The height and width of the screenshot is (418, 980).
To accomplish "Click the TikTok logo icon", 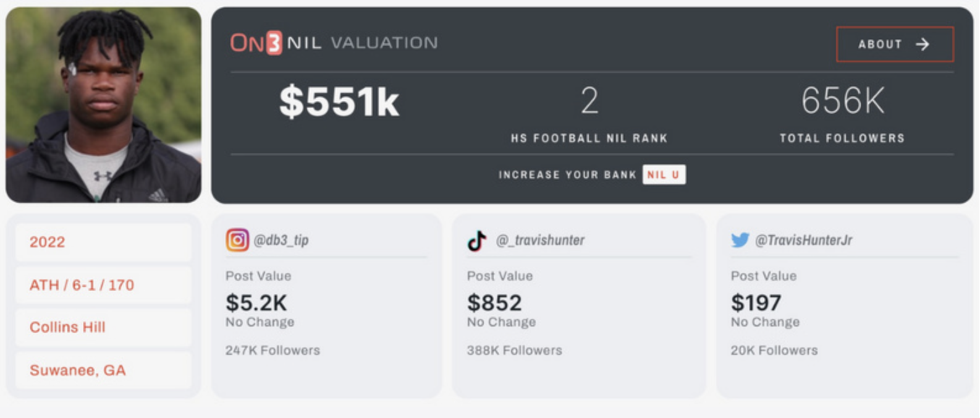I will [x=477, y=241].
